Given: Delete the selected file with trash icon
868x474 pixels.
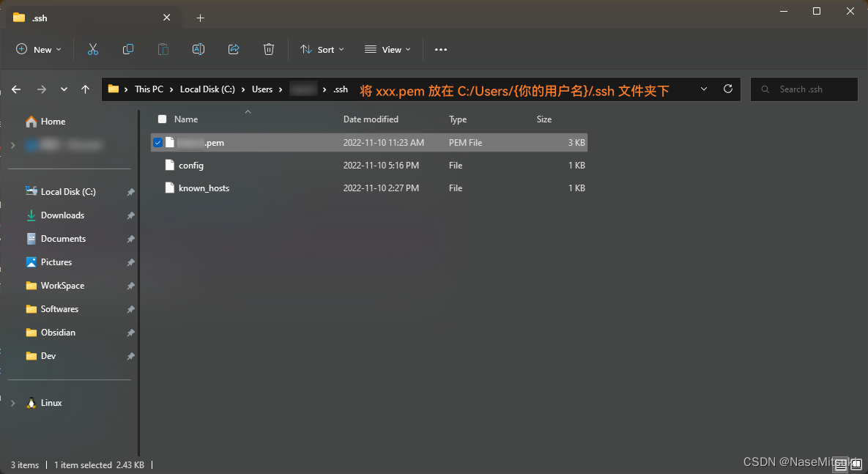Looking at the screenshot, I should 269,49.
